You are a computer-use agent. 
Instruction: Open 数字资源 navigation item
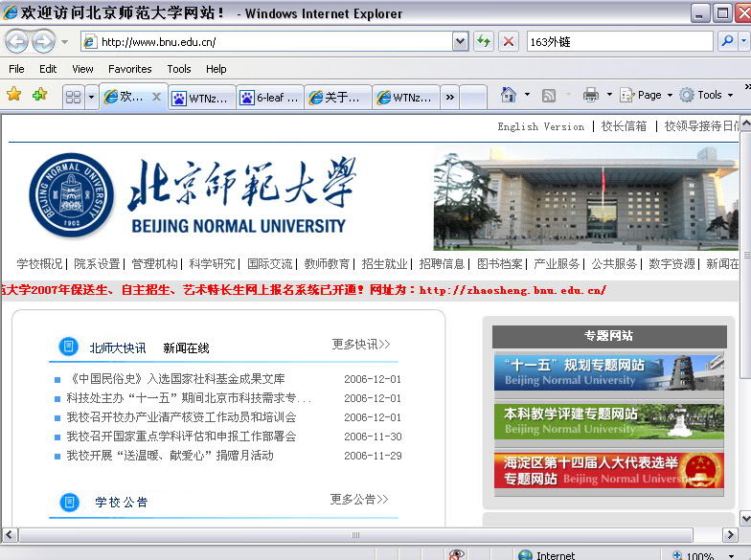tap(671, 264)
